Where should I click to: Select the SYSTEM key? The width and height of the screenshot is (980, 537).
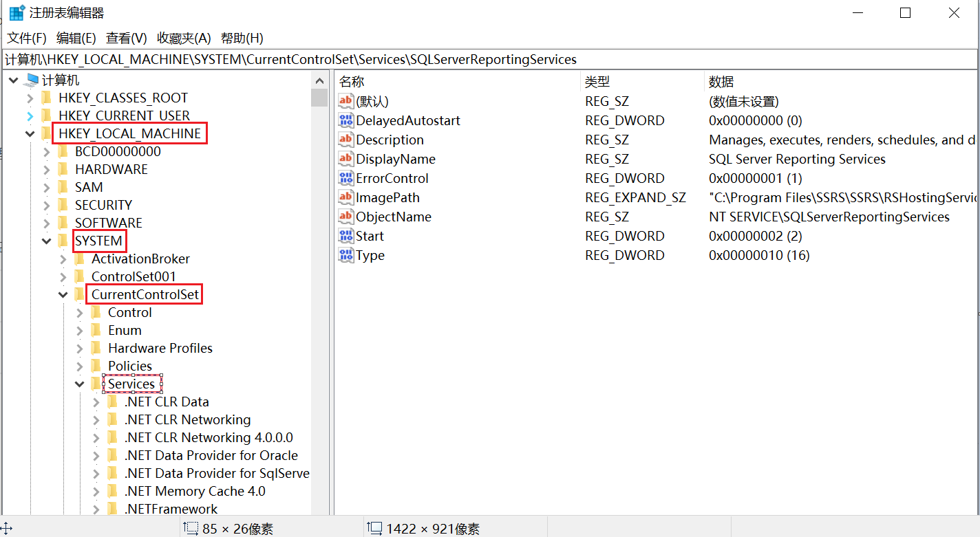[99, 241]
